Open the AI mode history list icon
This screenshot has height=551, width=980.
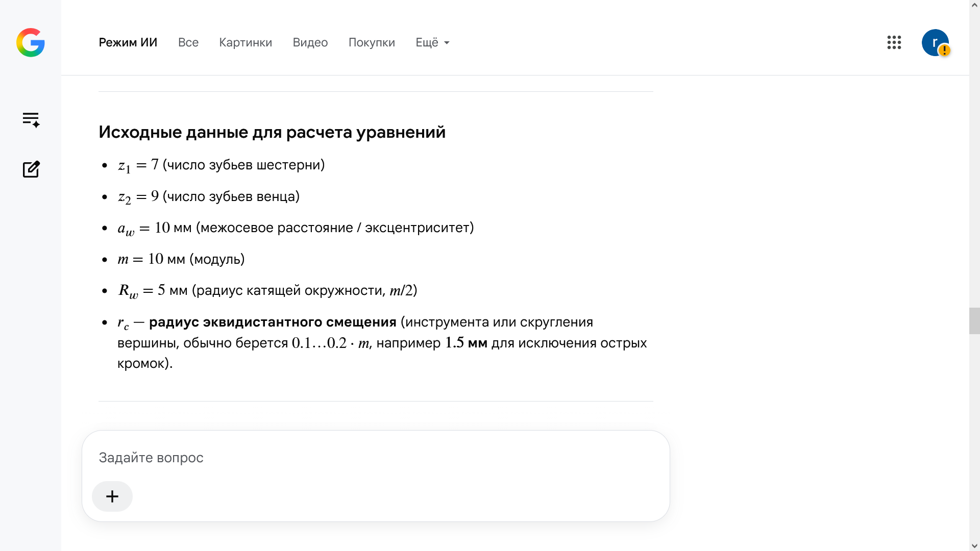pos(31,119)
